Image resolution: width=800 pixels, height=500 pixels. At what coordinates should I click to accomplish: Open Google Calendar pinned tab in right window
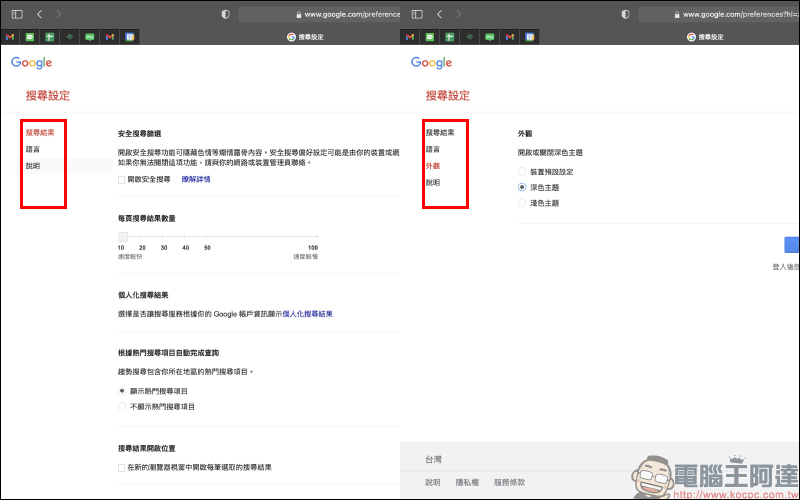tap(530, 37)
